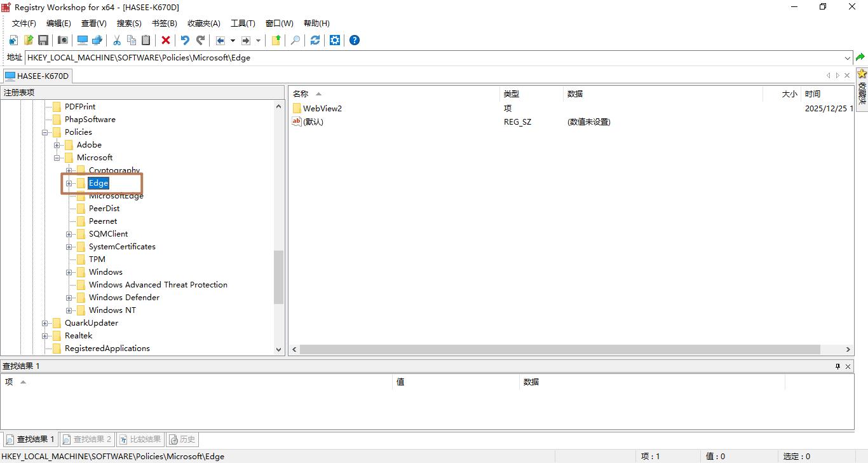The width and height of the screenshot is (868, 463).
Task: Switch to 历史 tab
Action: click(x=182, y=439)
